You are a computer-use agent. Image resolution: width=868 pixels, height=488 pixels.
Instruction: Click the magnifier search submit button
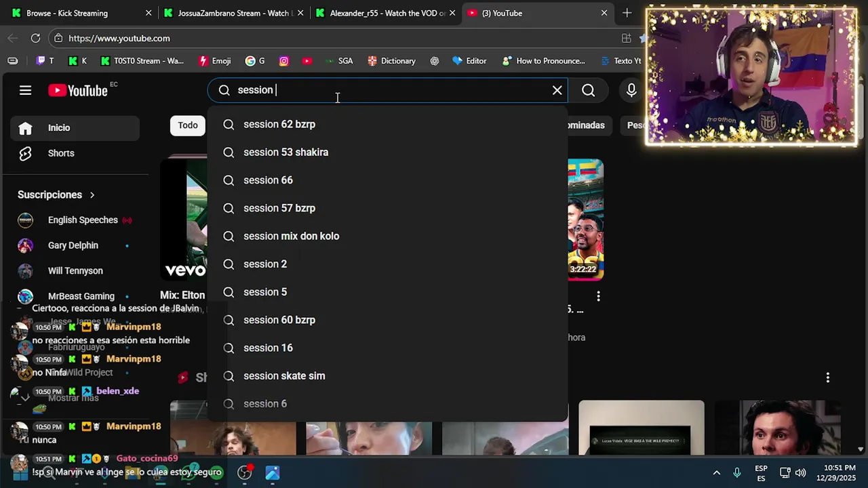point(588,90)
